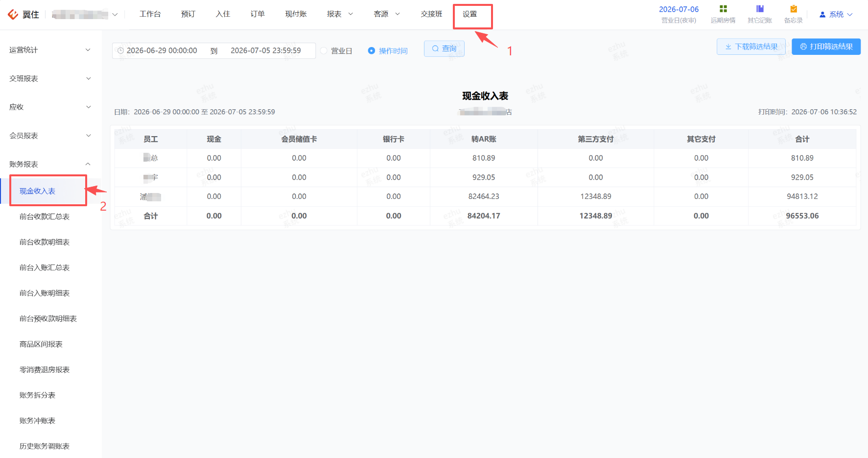Click the user avatar icon beside 系统

pos(822,15)
